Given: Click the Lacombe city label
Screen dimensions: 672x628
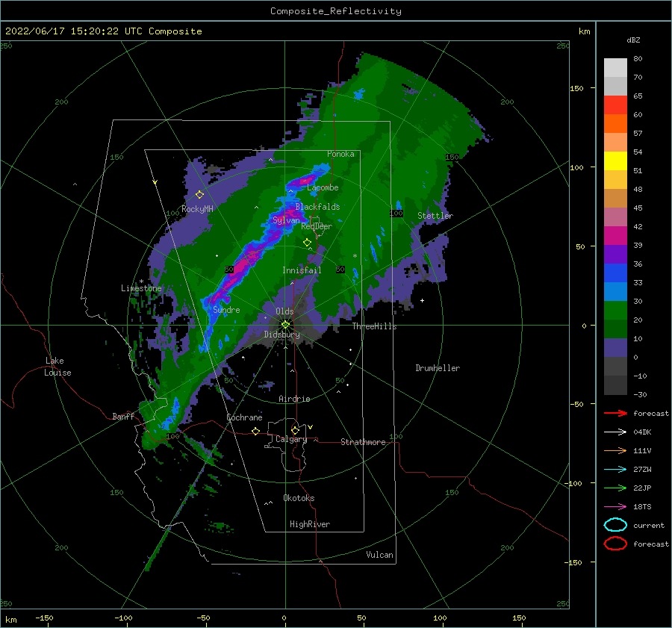Looking at the screenshot, I should (323, 187).
